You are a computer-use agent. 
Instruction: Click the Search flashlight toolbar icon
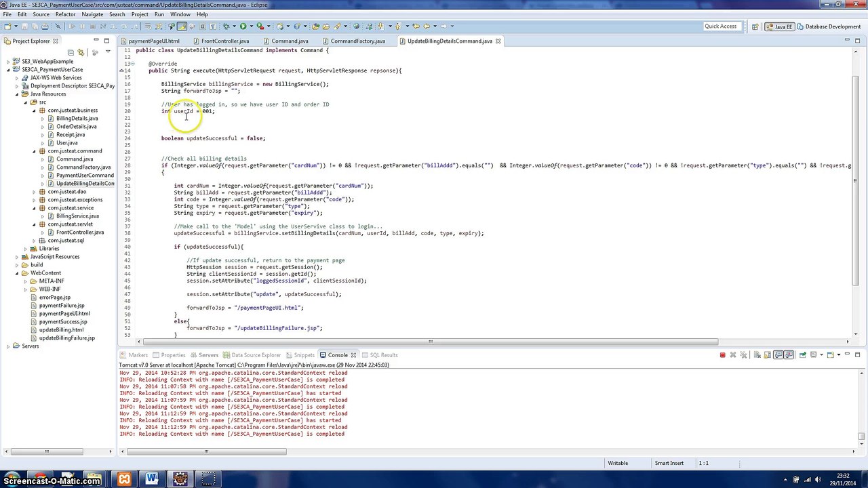tap(337, 26)
